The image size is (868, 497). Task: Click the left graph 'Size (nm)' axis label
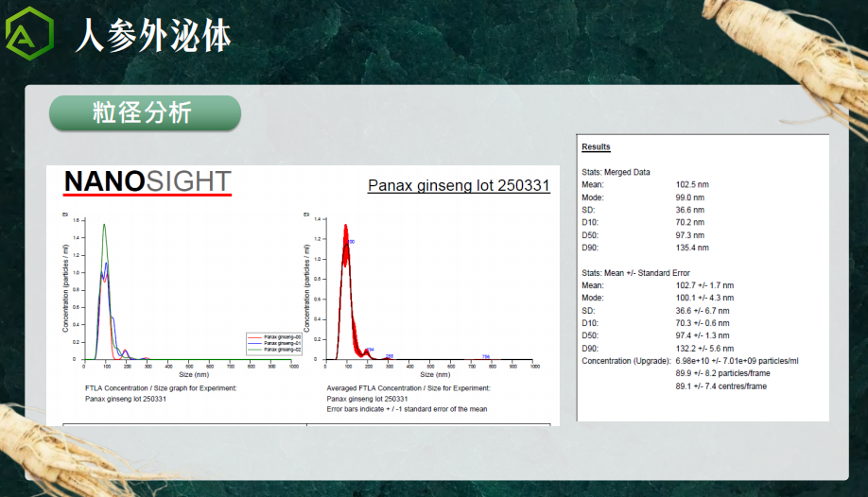(x=194, y=375)
